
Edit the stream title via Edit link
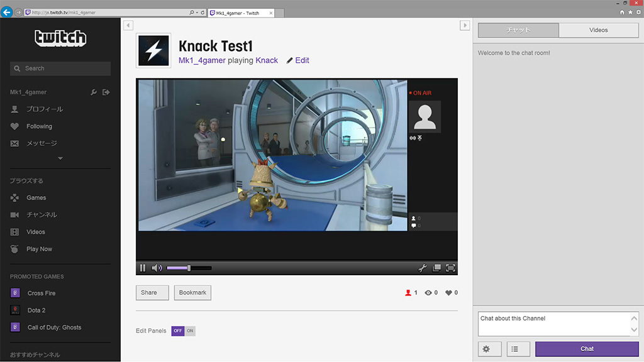(x=297, y=60)
